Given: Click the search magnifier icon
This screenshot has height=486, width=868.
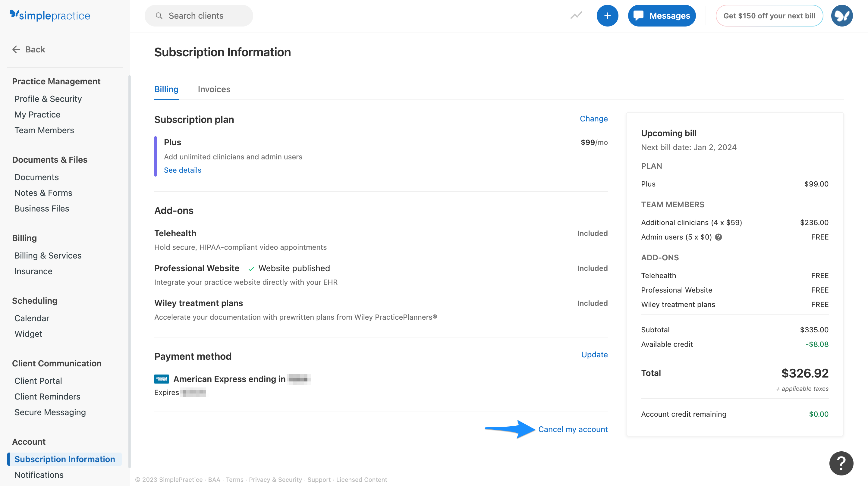Looking at the screenshot, I should point(159,16).
